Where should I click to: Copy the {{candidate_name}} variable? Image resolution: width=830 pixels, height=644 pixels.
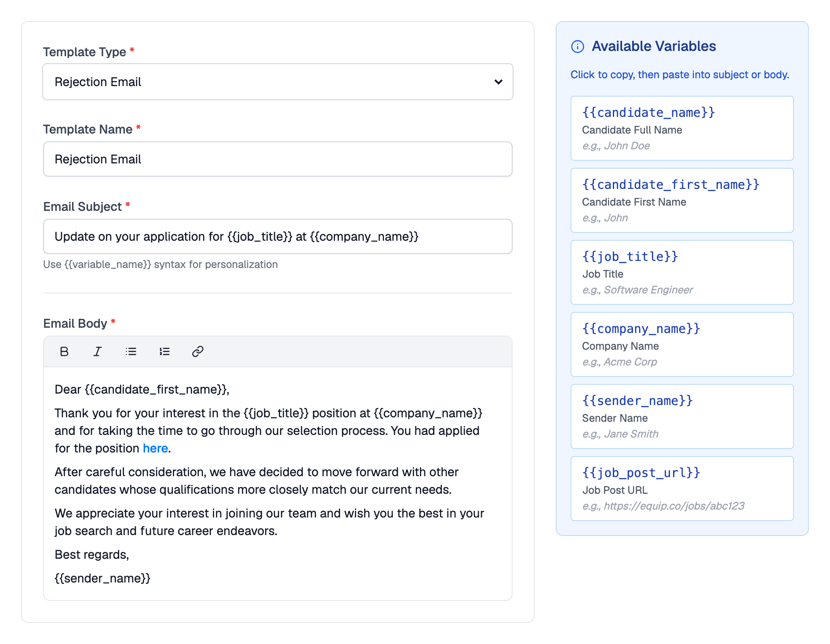tap(682, 128)
